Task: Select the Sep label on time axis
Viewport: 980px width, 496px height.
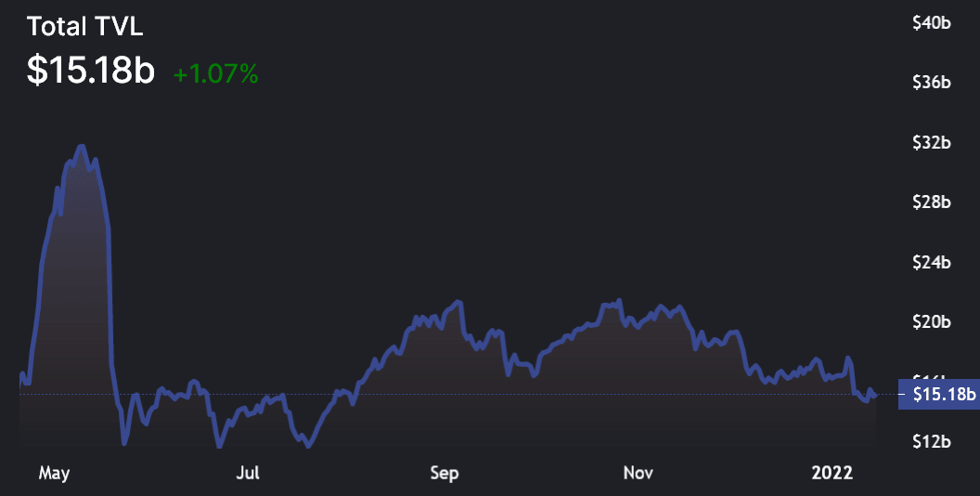Action: pyautogui.click(x=445, y=474)
